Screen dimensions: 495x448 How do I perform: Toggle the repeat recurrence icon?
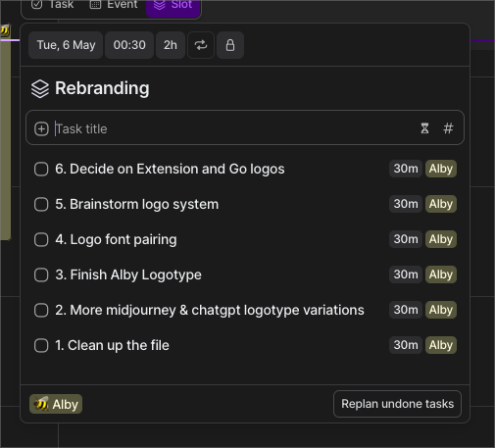[201, 45]
